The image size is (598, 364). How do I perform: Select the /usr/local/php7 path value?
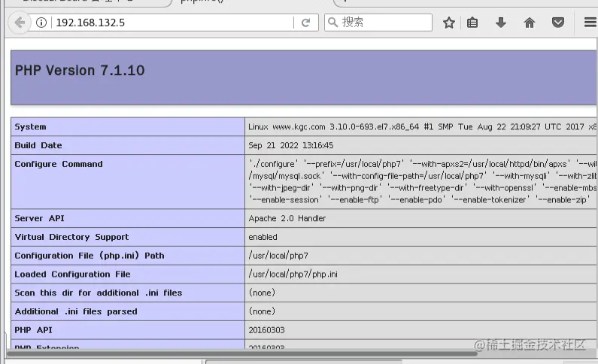[278, 256]
